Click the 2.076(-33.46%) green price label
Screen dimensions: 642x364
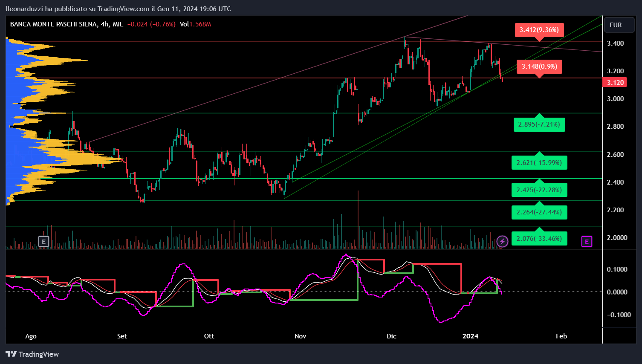(x=539, y=238)
